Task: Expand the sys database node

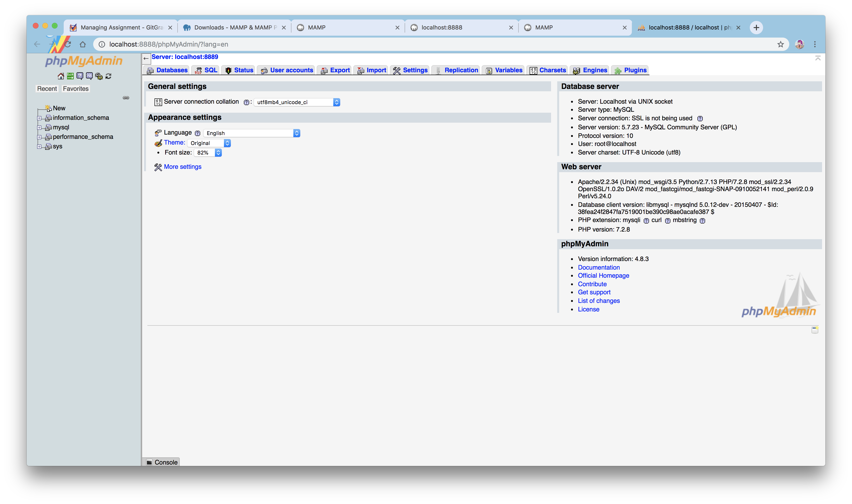Action: pyautogui.click(x=39, y=147)
